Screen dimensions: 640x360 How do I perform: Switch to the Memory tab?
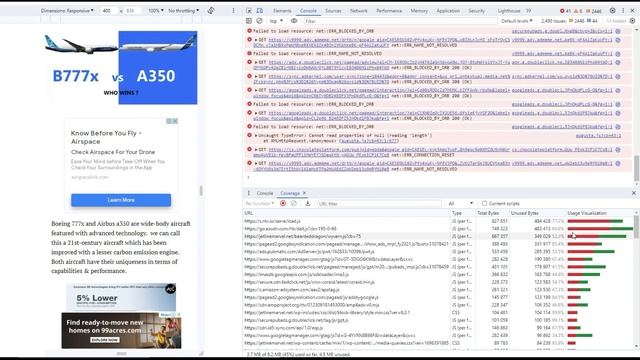click(x=419, y=11)
